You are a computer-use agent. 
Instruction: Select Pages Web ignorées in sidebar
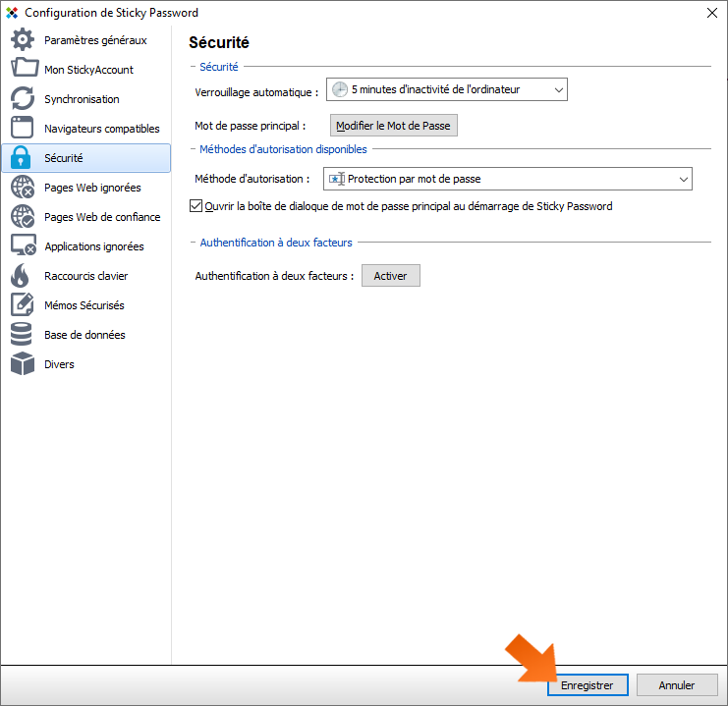click(x=86, y=188)
